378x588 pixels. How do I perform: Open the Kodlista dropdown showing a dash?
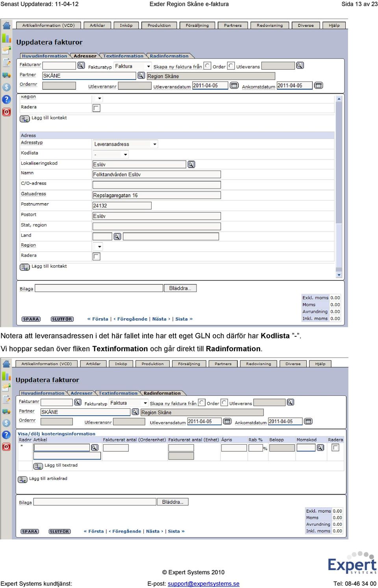click(111, 154)
